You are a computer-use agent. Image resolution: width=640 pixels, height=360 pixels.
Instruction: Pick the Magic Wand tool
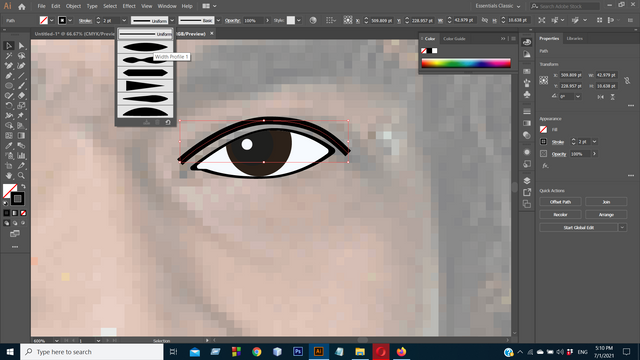[x=9, y=56]
